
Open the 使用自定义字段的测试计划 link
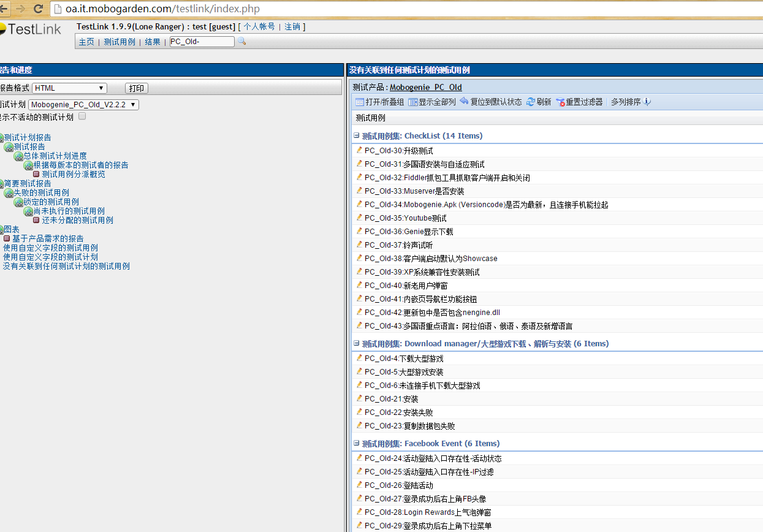[x=50, y=257]
